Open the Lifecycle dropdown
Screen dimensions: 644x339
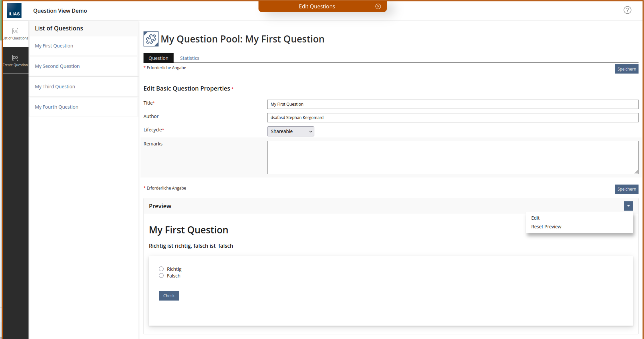pyautogui.click(x=291, y=131)
